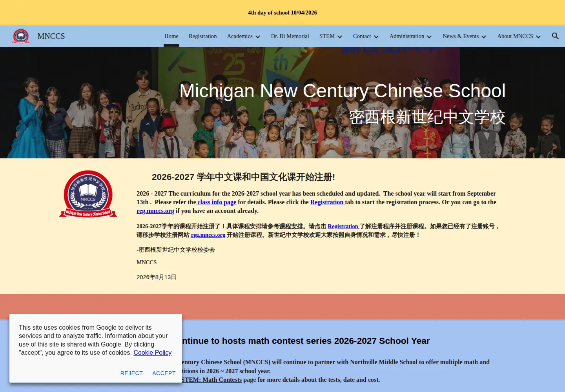
Task: Expand the STEM dropdown chevron
Action: tap(340, 36)
